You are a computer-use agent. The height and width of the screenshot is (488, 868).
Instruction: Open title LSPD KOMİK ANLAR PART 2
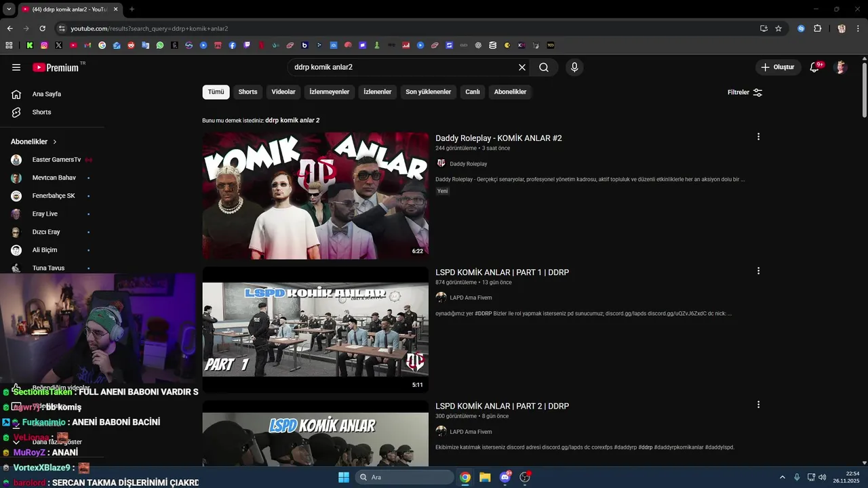[502, 406]
